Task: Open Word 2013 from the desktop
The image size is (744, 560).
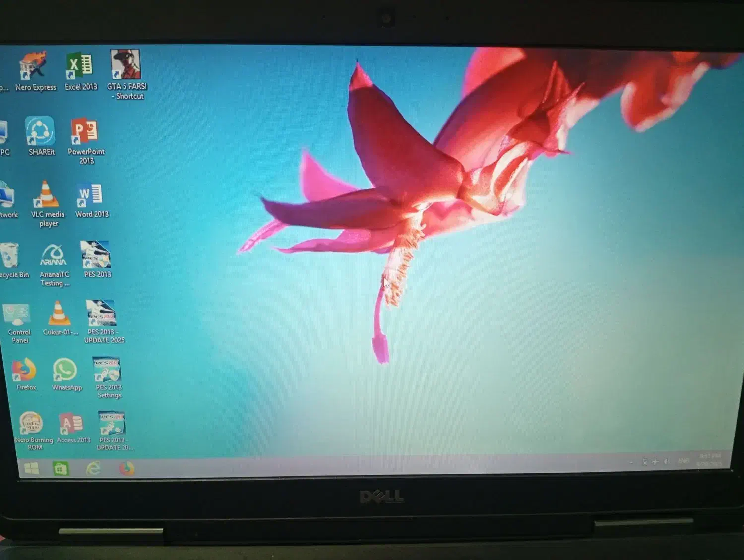Action: 90,195
